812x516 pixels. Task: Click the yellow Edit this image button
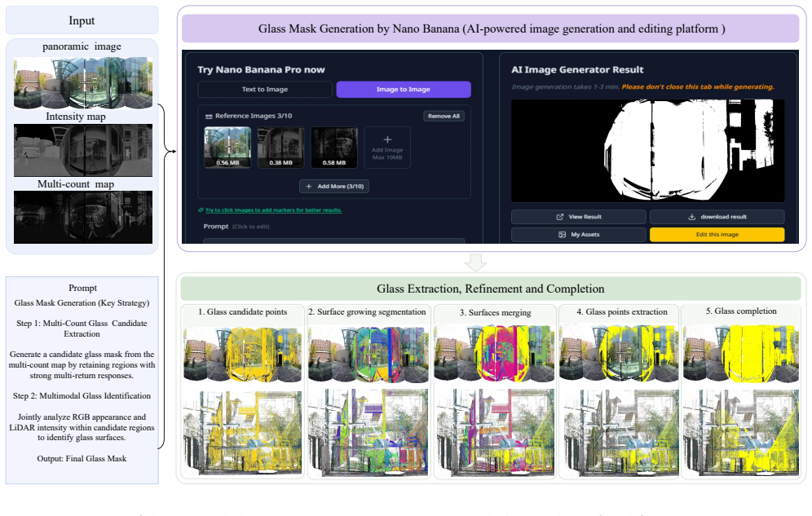point(717,235)
